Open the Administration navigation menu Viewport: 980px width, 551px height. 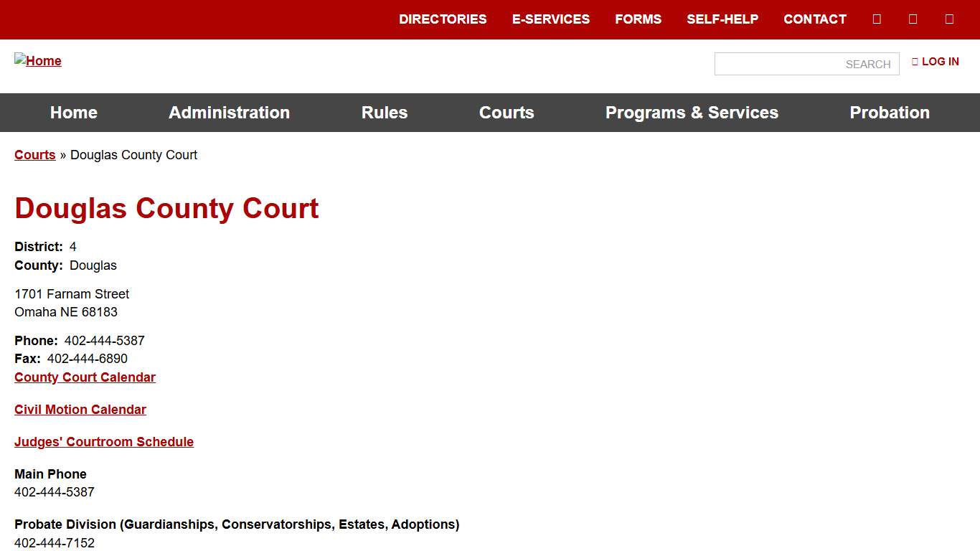pyautogui.click(x=229, y=113)
